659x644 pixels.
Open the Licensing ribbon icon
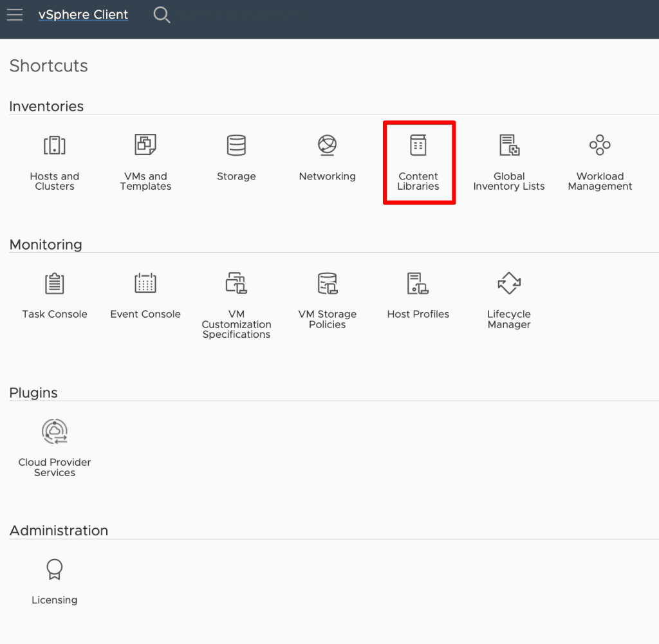click(x=55, y=569)
